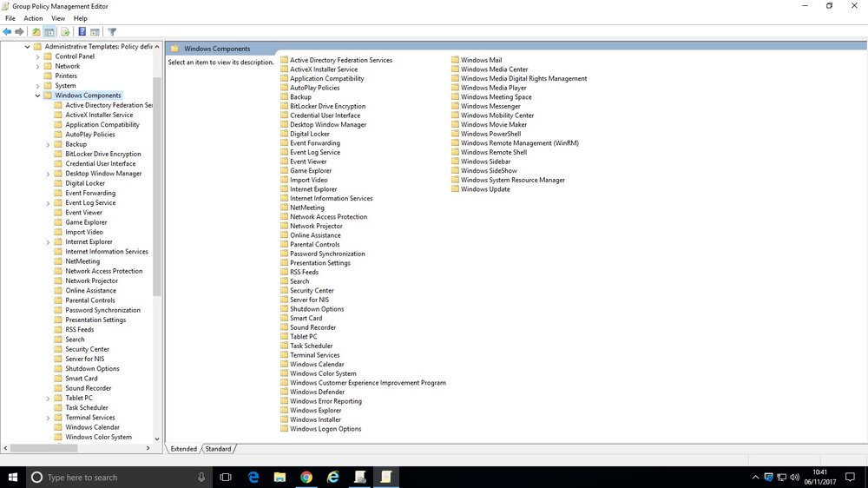
Task: Click the folder icon beside Windows Defender in the right pane
Action: [x=284, y=392]
